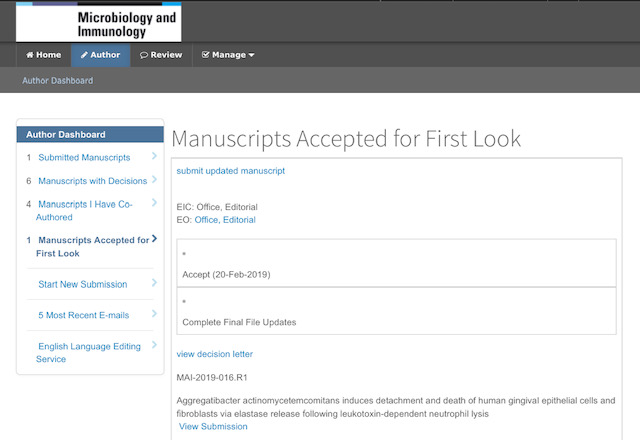Open Submitted Manuscripts list
640x440 pixels.
coord(84,158)
